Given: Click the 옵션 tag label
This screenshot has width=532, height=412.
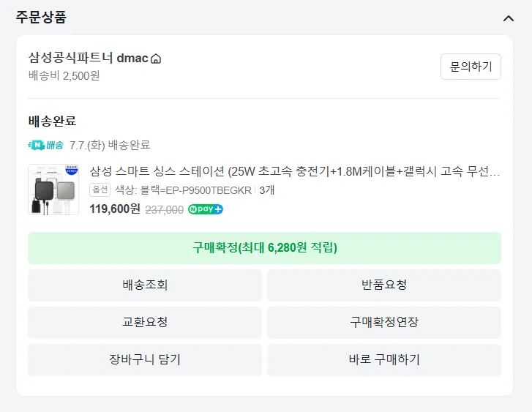Looking at the screenshot, I should 100,190.
